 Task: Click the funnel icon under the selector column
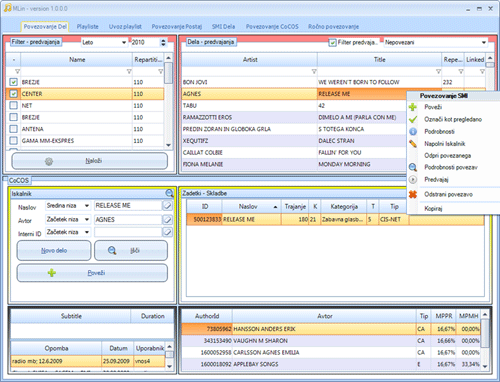pos(17,71)
